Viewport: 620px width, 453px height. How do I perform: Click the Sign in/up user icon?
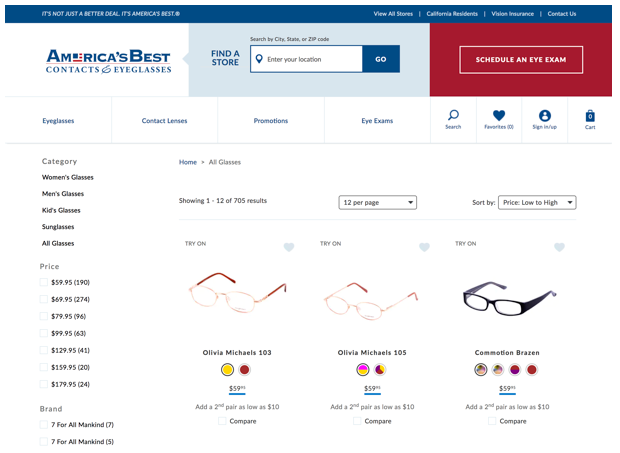[x=544, y=115]
